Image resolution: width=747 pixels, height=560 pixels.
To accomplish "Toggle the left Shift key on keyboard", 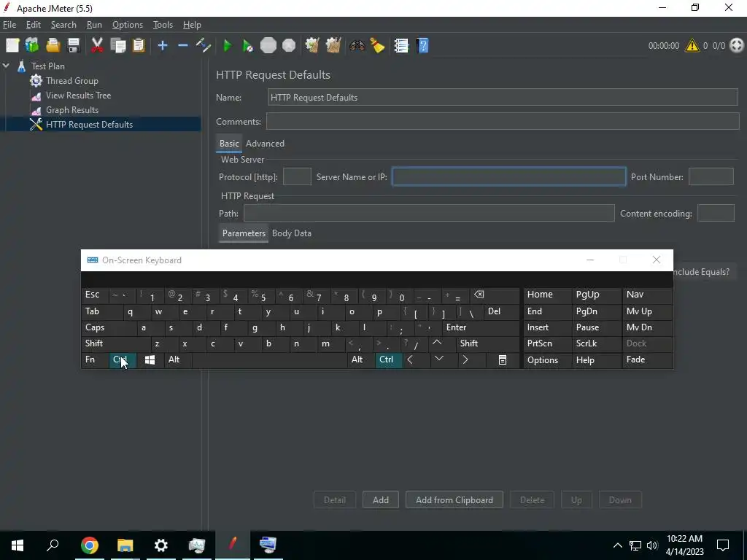I will pyautogui.click(x=116, y=344).
